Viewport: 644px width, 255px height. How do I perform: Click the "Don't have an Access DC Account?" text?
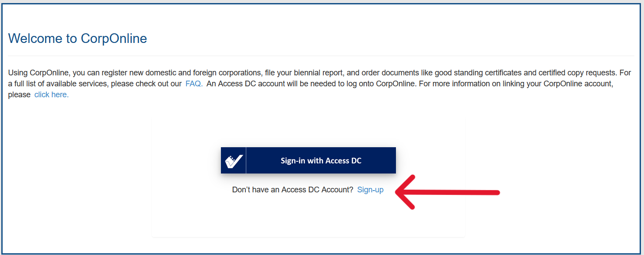(293, 190)
